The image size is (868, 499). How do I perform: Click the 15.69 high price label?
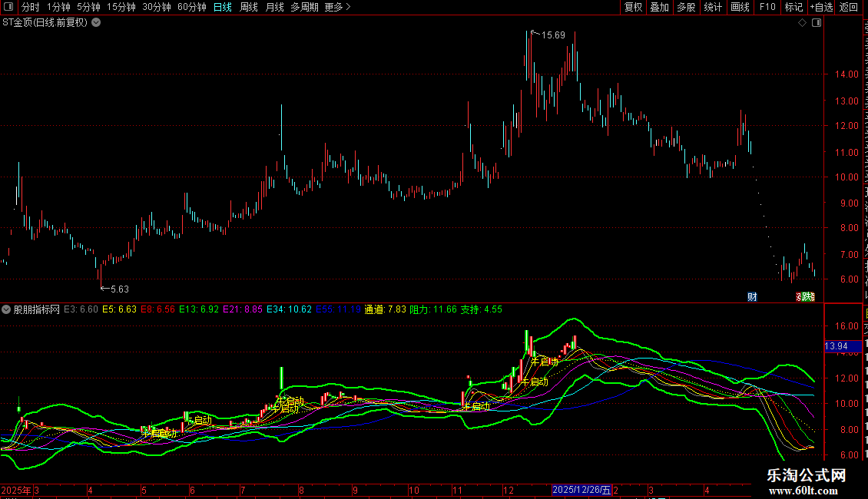pos(553,35)
